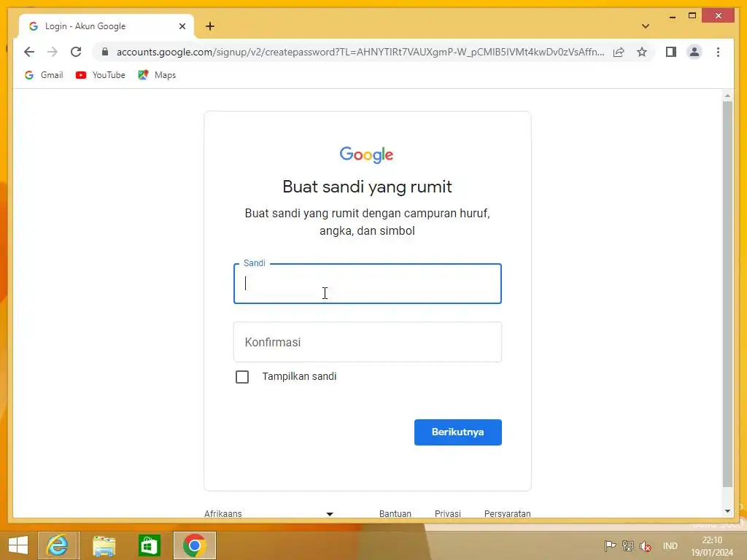Viewport: 747px width, 560px height.
Task: Minimize the Chrome window
Action: click(x=672, y=16)
